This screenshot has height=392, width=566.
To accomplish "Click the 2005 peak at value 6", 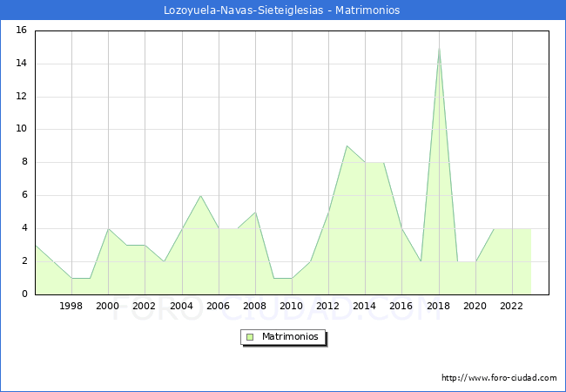I will (200, 195).
